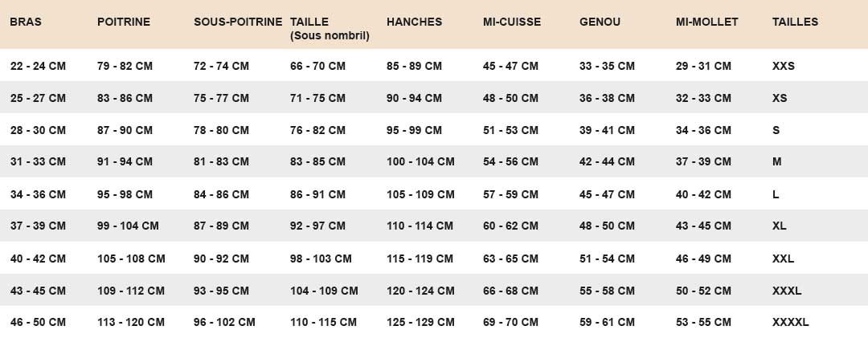Click the XXXXL size label
This screenshot has height=338, width=868.
[790, 323]
